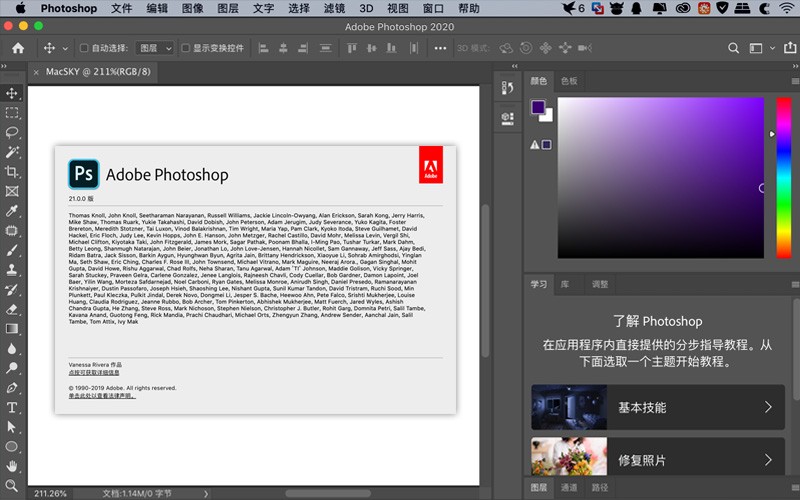Activate the Horizontal Type tool

[12, 407]
